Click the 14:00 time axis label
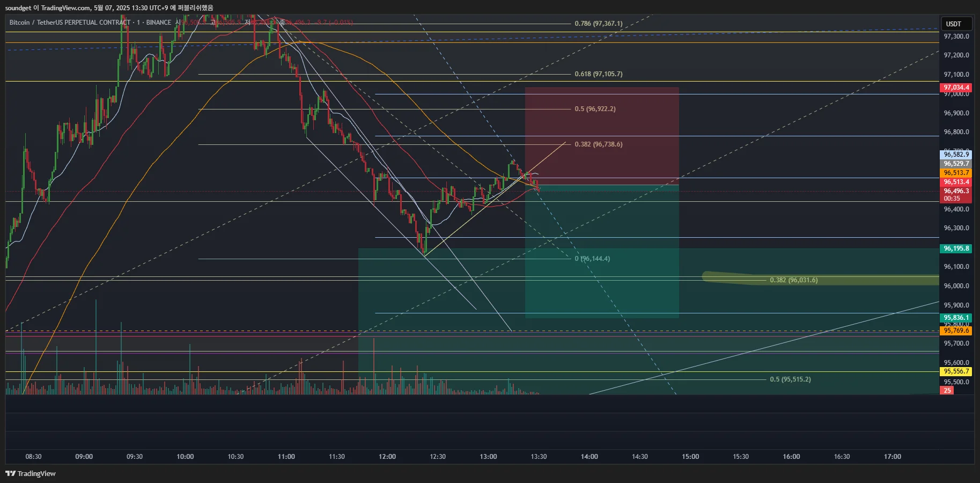The height and width of the screenshot is (483, 980). coord(590,457)
